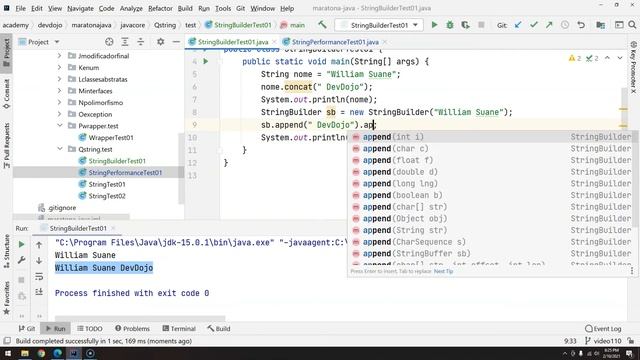Expand Jmodificadorfinal folder
The image size is (640, 360).
click(60, 56)
